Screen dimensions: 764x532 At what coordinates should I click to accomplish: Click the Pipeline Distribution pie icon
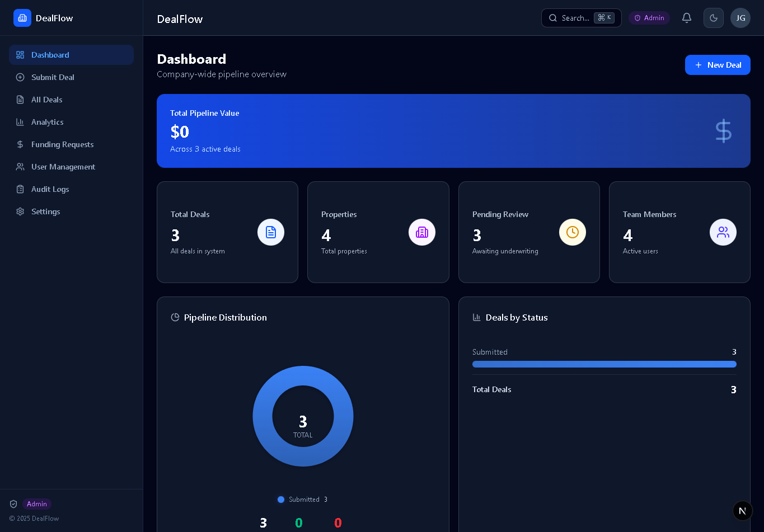[174, 317]
